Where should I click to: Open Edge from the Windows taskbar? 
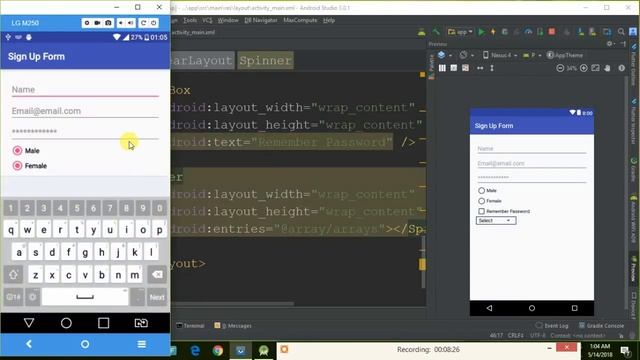point(196,351)
